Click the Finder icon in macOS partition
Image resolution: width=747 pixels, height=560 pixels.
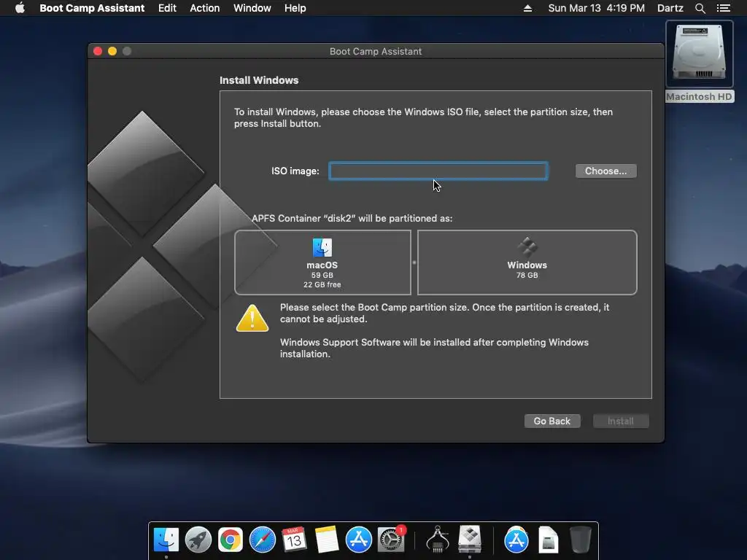coord(322,248)
